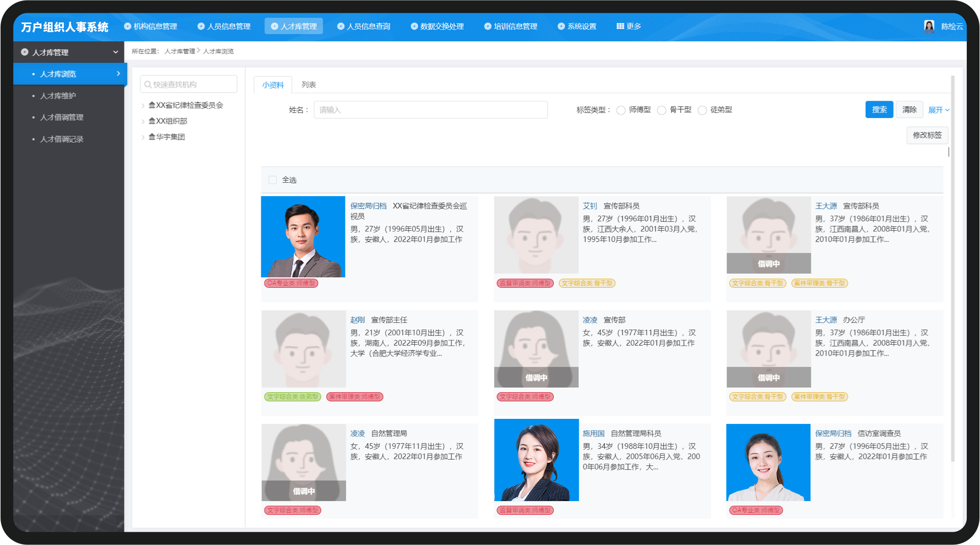Open 人才借调管理 in the sidebar menu
980x545 pixels.
click(62, 117)
